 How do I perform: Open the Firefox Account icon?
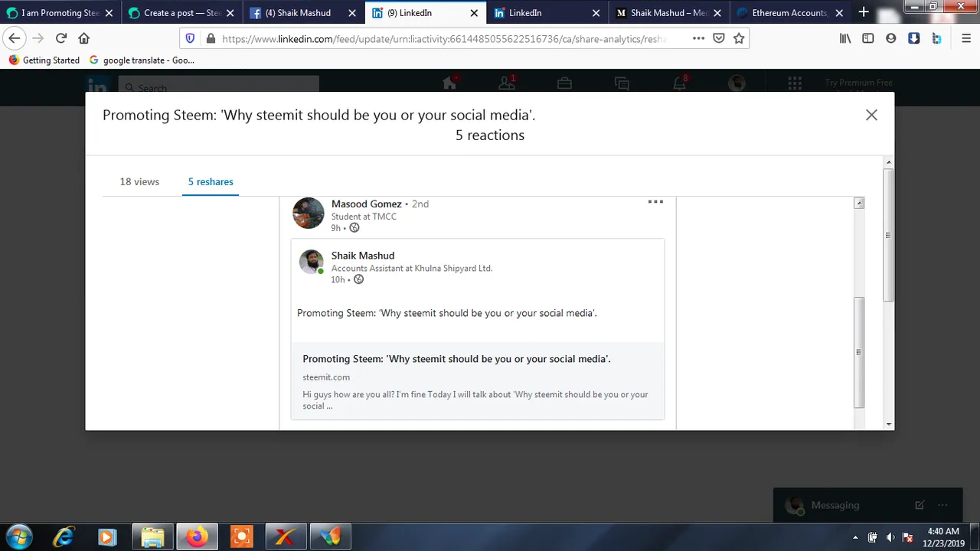click(x=891, y=38)
